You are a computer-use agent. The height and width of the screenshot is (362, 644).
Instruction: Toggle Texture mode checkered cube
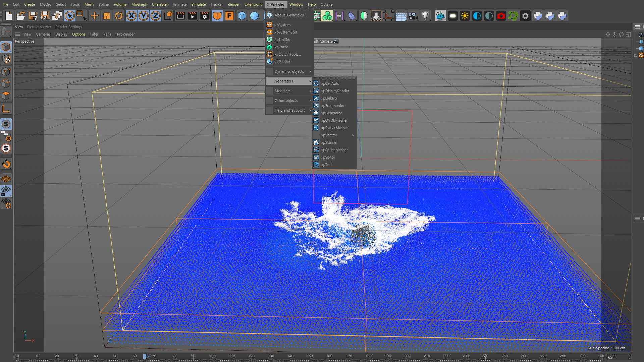point(6,59)
